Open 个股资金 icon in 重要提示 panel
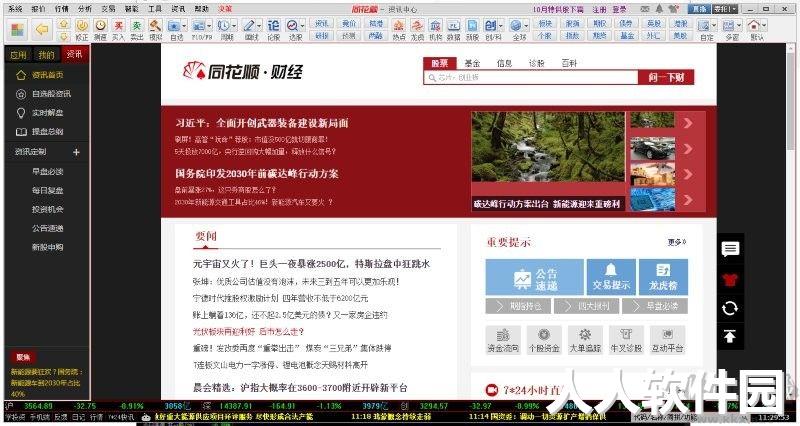Viewport: 800px width, 426px height. tap(544, 340)
